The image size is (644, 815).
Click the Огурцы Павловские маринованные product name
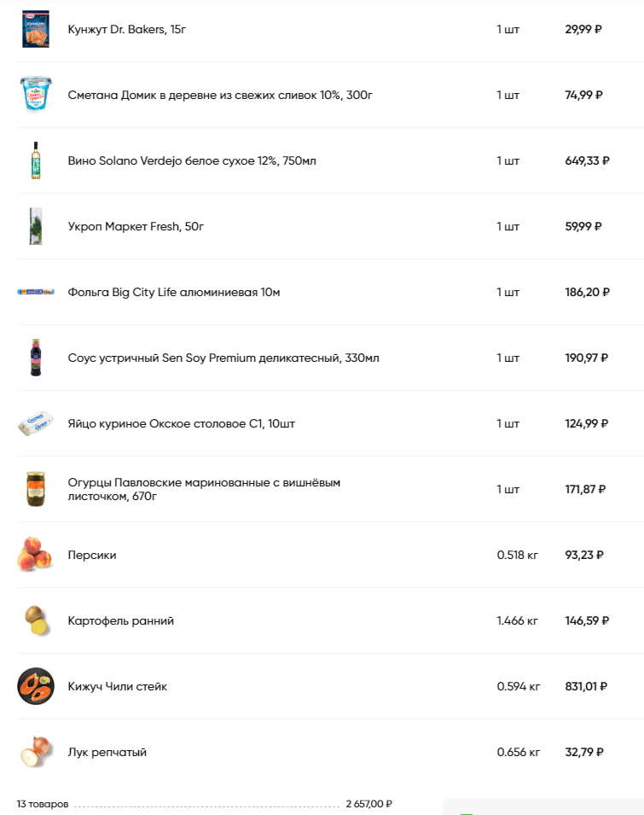[204, 489]
